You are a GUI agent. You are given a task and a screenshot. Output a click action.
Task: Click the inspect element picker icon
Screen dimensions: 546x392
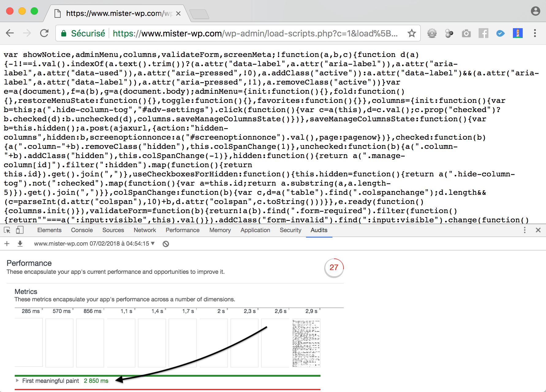point(7,230)
